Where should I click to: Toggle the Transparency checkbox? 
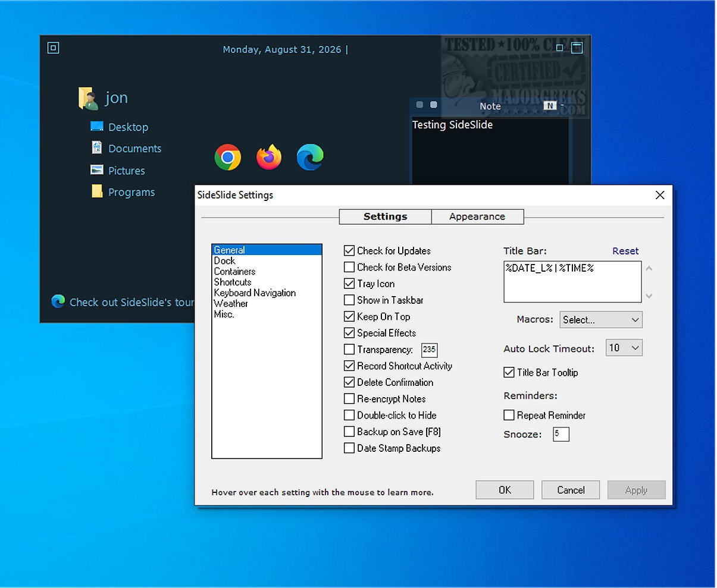click(x=349, y=350)
